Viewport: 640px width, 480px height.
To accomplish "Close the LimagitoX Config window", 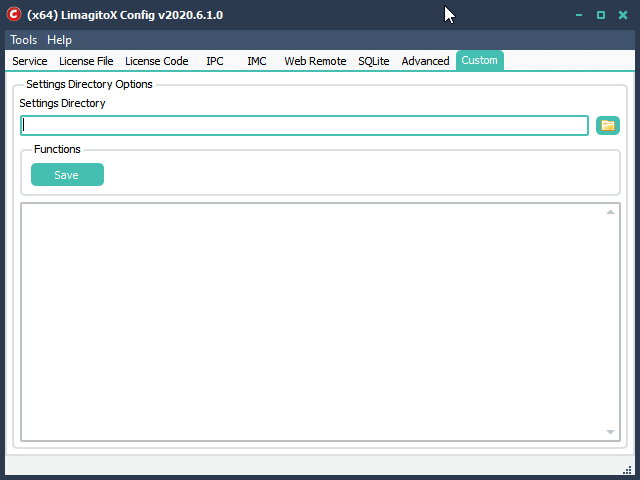I will 623,15.
